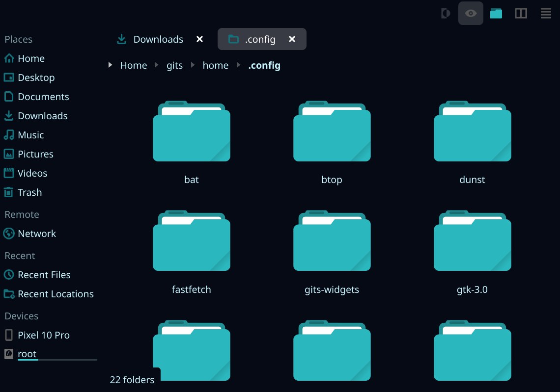Click the bat folder name

click(192, 180)
